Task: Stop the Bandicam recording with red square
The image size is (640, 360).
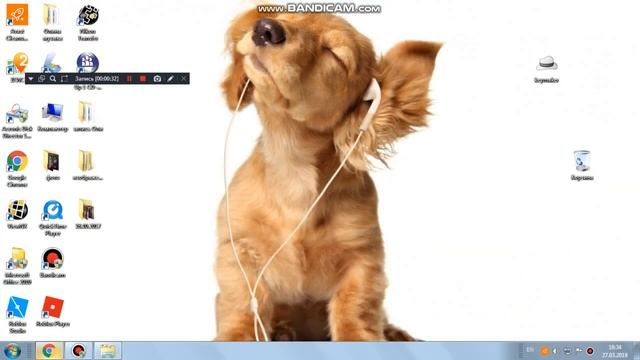Action: pyautogui.click(x=142, y=79)
